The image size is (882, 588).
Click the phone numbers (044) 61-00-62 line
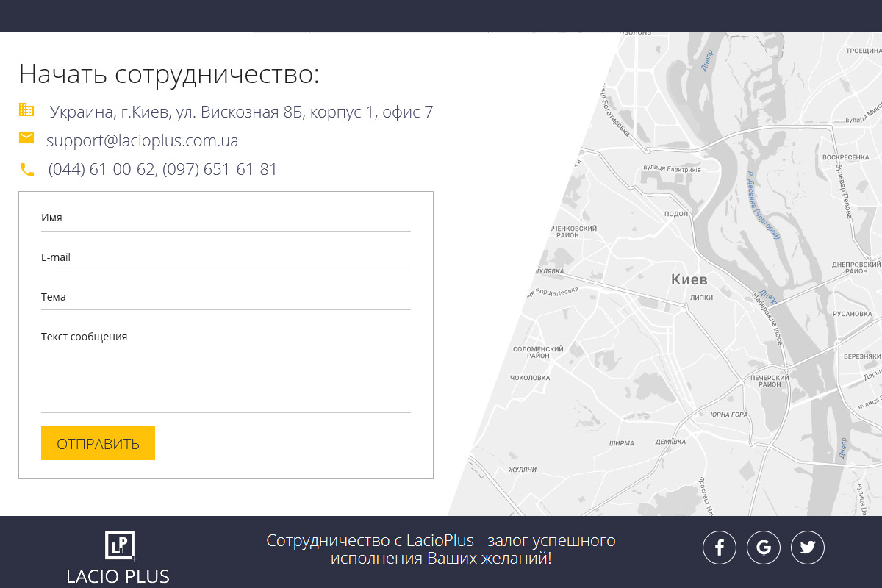162,169
